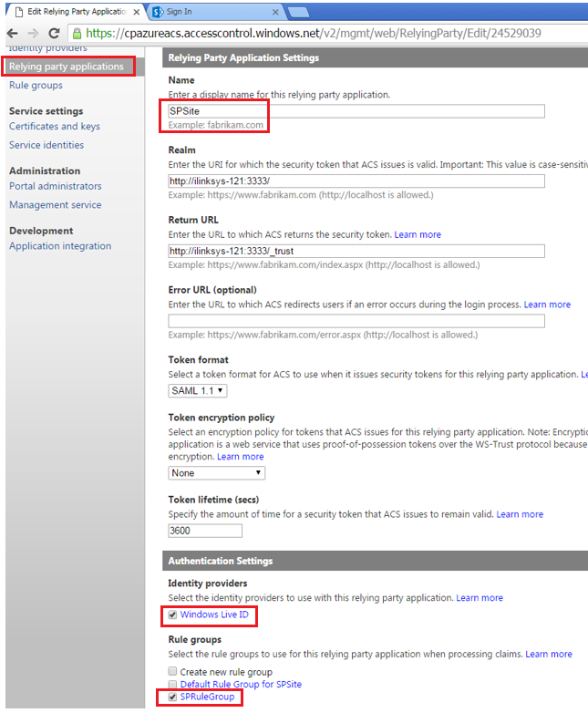Click the SharePoint icon on Sign In tab

tap(158, 12)
